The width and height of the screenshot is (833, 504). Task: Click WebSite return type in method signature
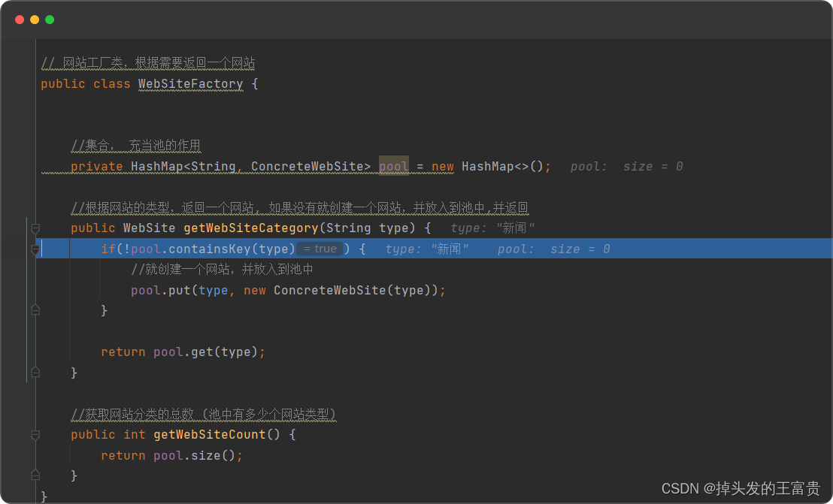point(150,228)
